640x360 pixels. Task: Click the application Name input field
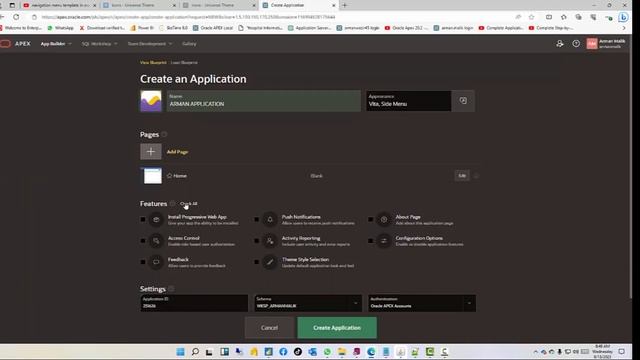(264, 101)
